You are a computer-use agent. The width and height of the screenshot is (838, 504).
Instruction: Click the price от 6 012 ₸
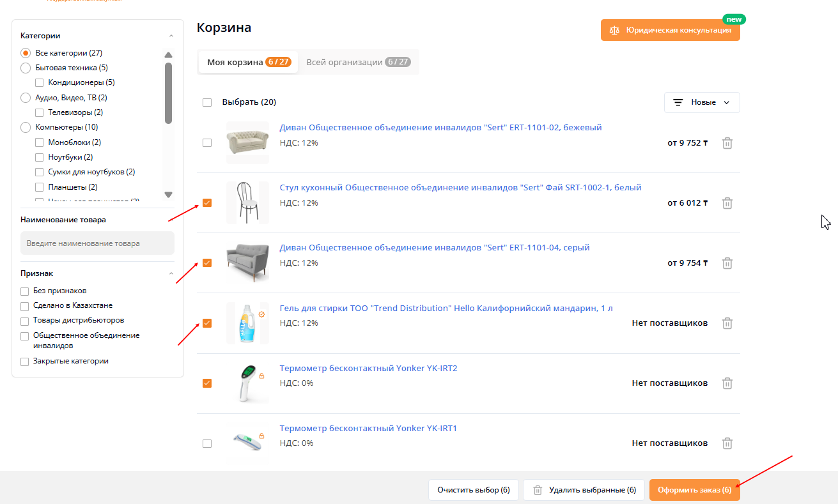coord(688,203)
